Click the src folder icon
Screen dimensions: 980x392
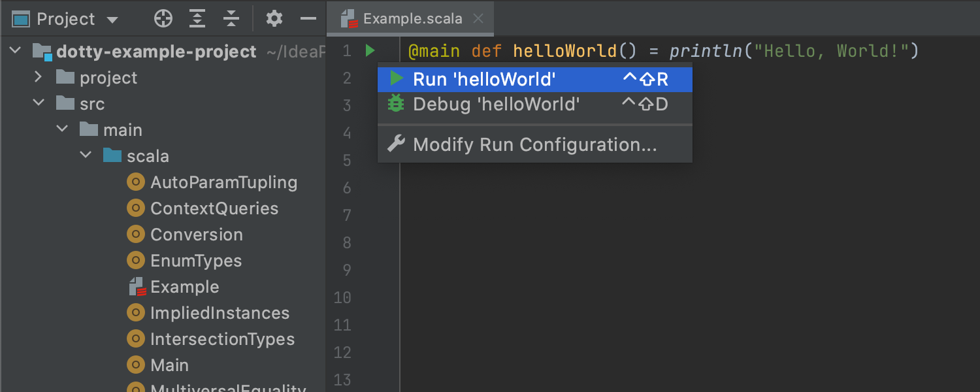click(65, 103)
